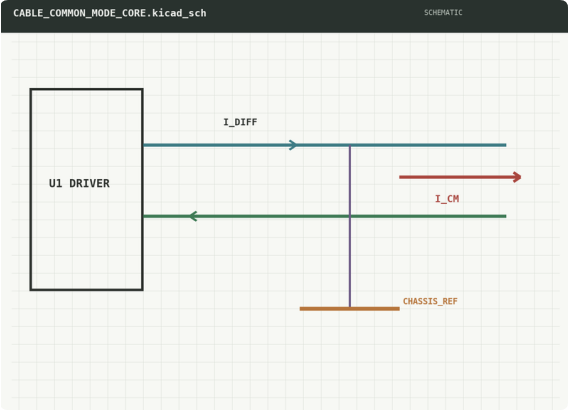Click crossing of purple wire and green wire
The height and width of the screenshot is (410, 568).
tap(350, 216)
